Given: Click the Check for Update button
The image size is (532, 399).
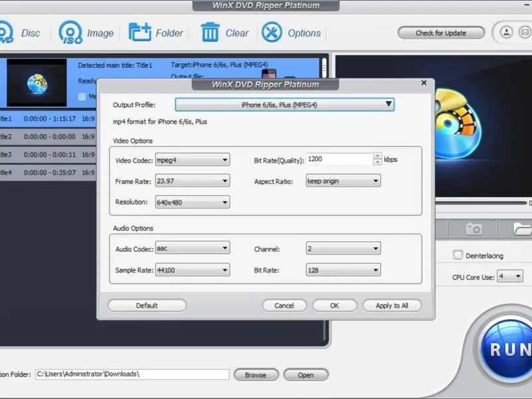Looking at the screenshot, I should coord(441,33).
